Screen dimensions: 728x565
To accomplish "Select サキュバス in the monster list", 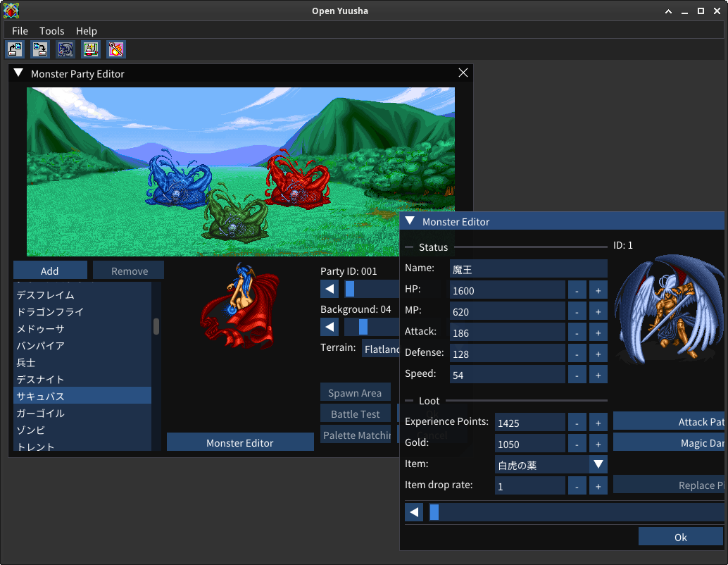I will click(82, 396).
